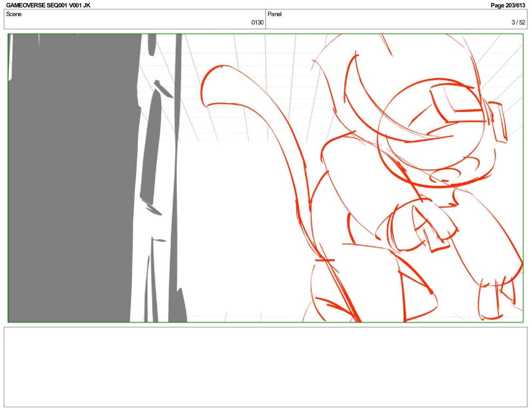Click scene number 0130
This screenshot has width=532, height=411.
[257, 23]
